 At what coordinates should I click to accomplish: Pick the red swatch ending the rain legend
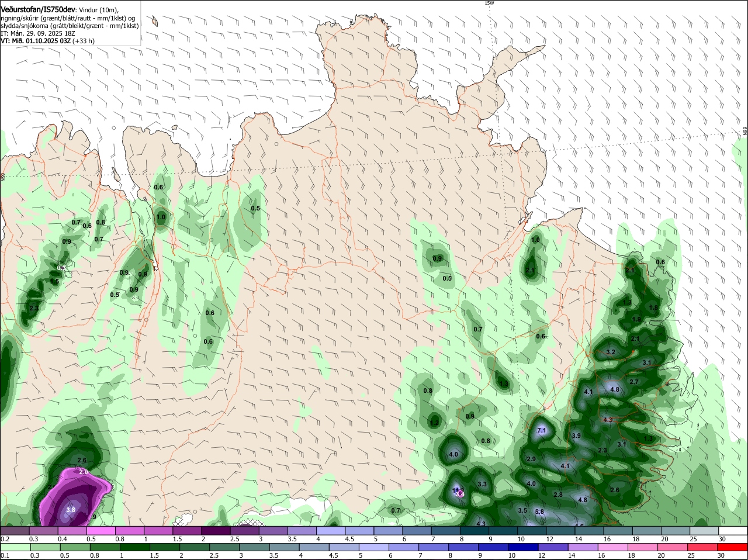(733, 547)
